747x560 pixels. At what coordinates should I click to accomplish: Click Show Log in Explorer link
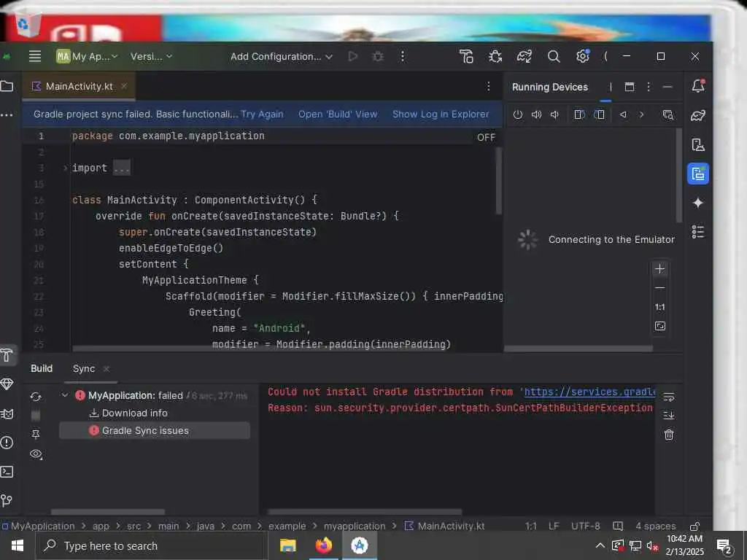[441, 114]
